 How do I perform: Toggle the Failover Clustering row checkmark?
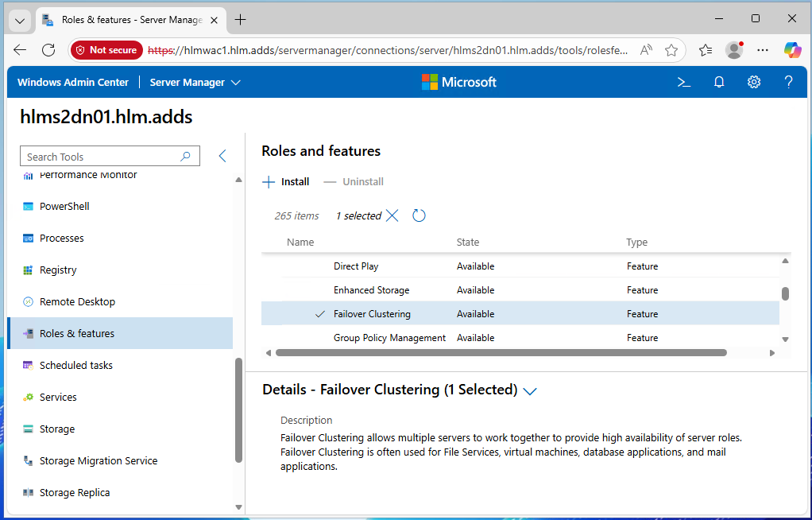pyautogui.click(x=320, y=314)
